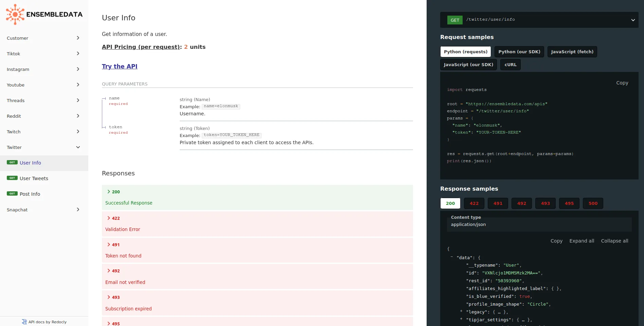Expand the 492 Email not verified row

257,276
